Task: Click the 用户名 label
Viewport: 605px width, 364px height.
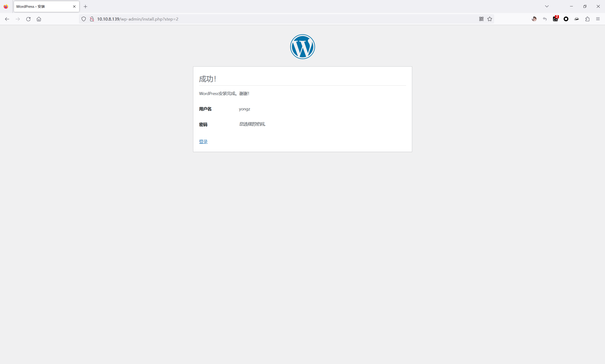Action: pos(205,109)
